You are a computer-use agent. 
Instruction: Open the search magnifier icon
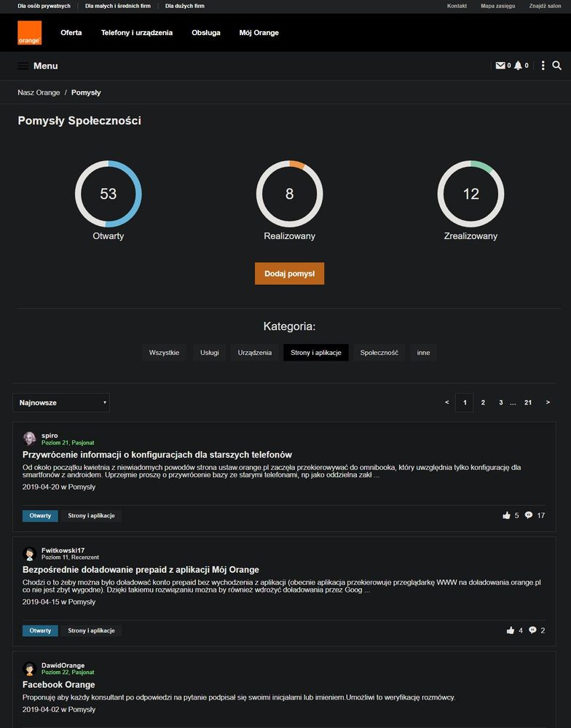pos(557,66)
